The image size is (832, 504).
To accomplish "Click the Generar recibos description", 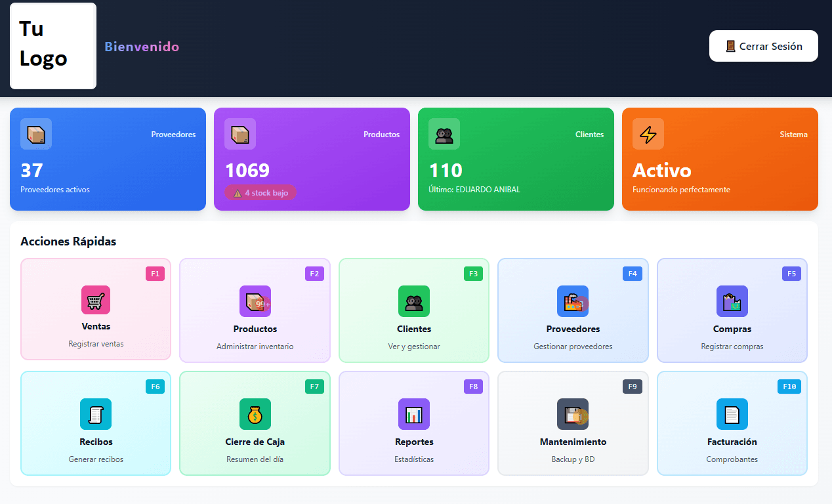I will pos(96,459).
